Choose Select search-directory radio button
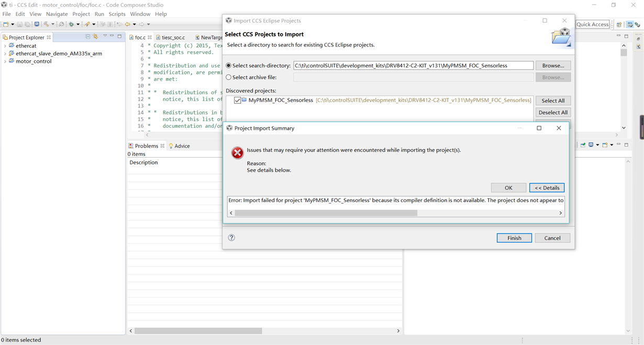The width and height of the screenshot is (644, 345). coord(228,65)
